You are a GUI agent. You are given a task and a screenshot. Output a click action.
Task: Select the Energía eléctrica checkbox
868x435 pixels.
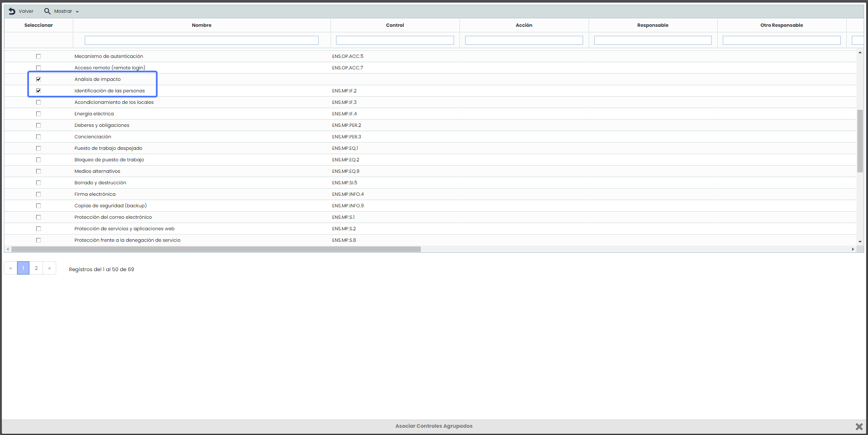click(x=38, y=114)
